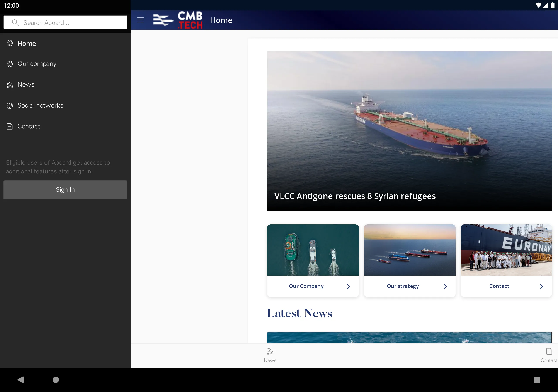Click the Home title in header
This screenshot has width=558, height=392.
[x=221, y=20]
